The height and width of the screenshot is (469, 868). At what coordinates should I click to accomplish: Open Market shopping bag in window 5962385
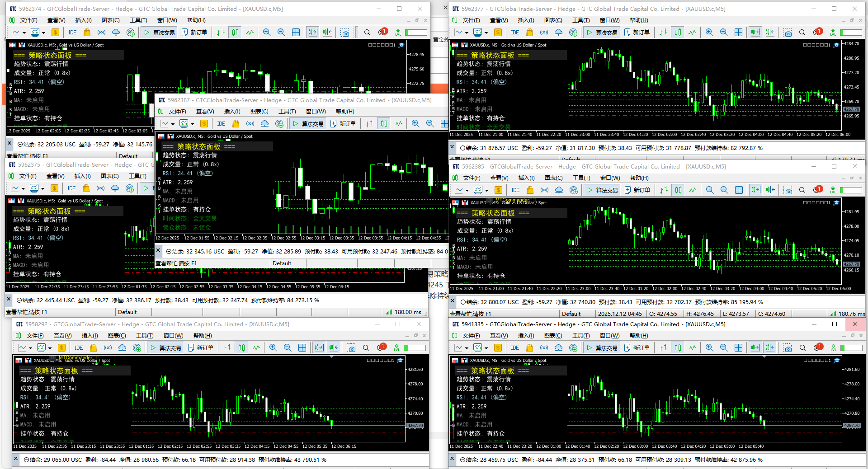tap(530, 190)
